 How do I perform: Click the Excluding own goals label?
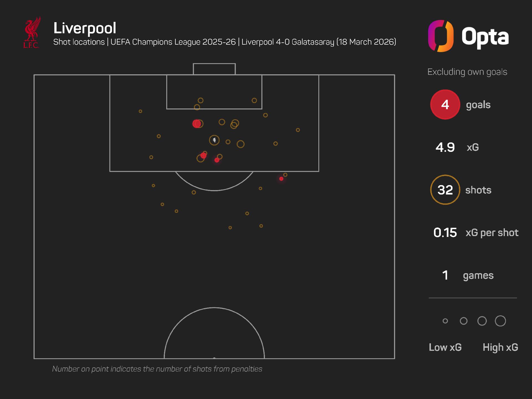467,72
